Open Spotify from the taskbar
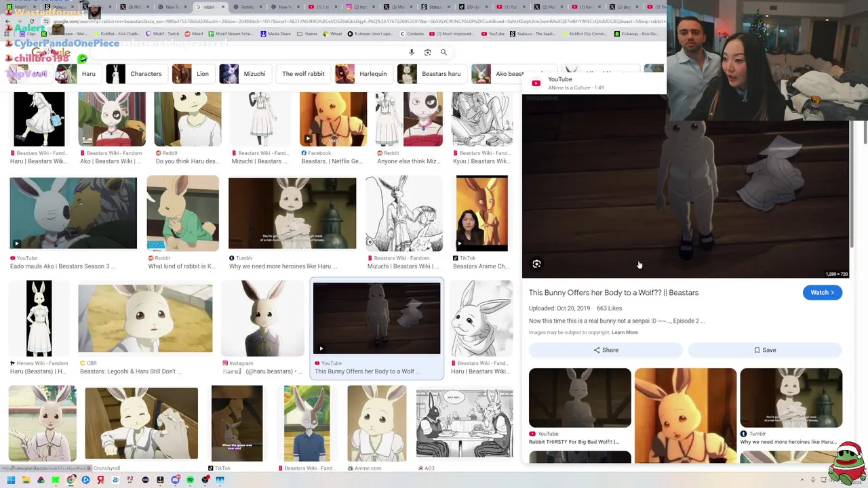The image size is (868, 488). tap(190, 480)
